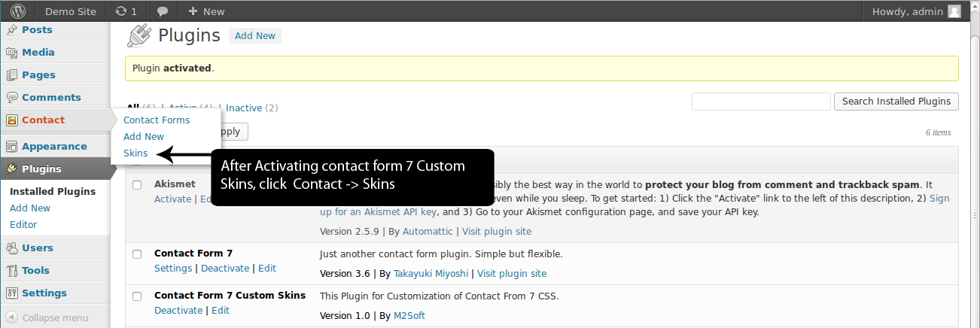
Task: Click the large Plugins page plug icon
Action: click(x=139, y=36)
